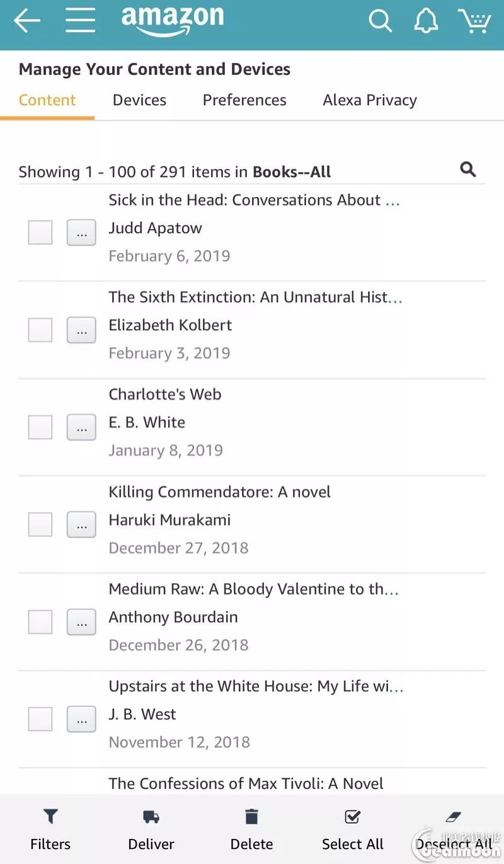Open actions menu for The Sixth Extinction
504x864 pixels.
[x=81, y=330]
